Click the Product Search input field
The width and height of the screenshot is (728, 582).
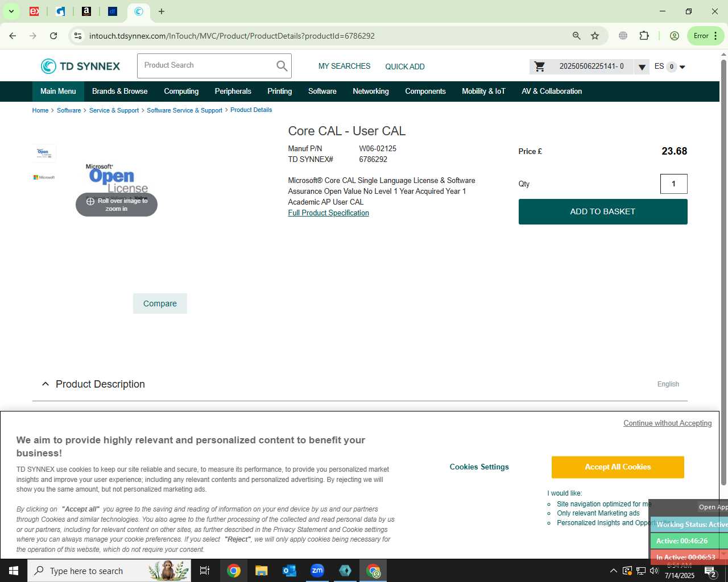(206, 66)
